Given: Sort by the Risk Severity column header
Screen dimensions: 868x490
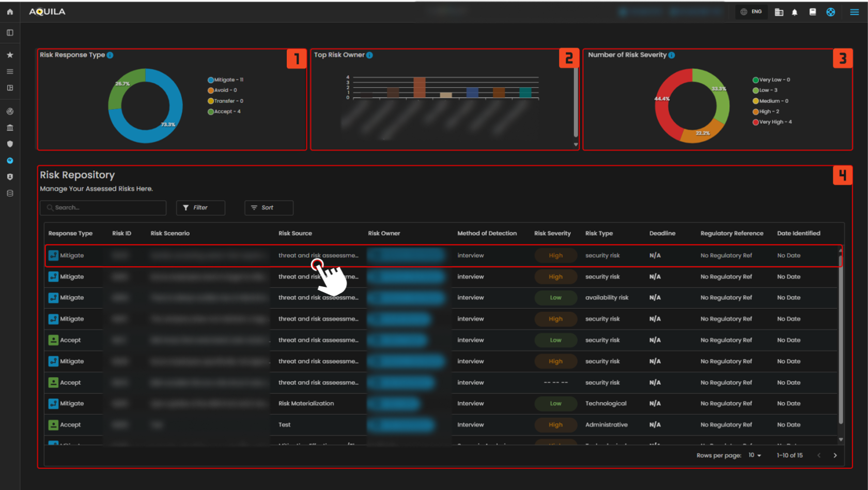Looking at the screenshot, I should (x=552, y=234).
